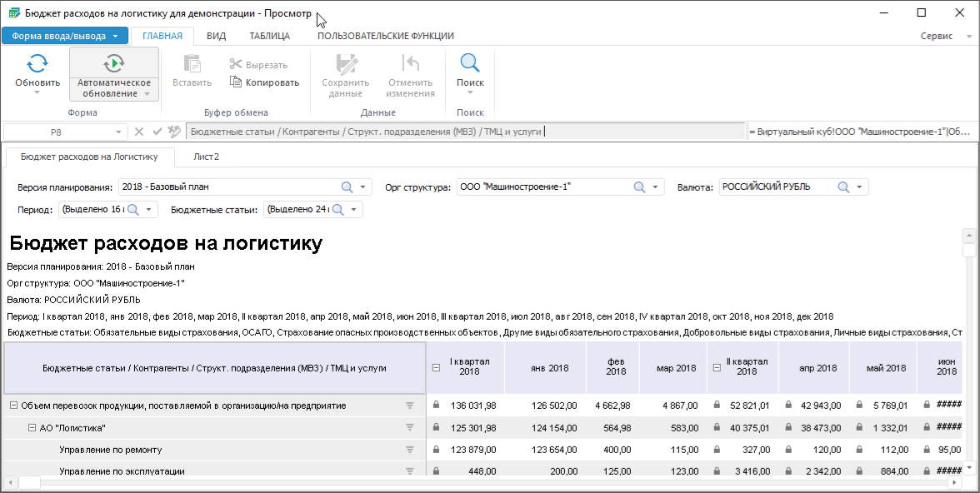Open filter icon for АО "Логистика" row
980x493 pixels.
point(409,428)
